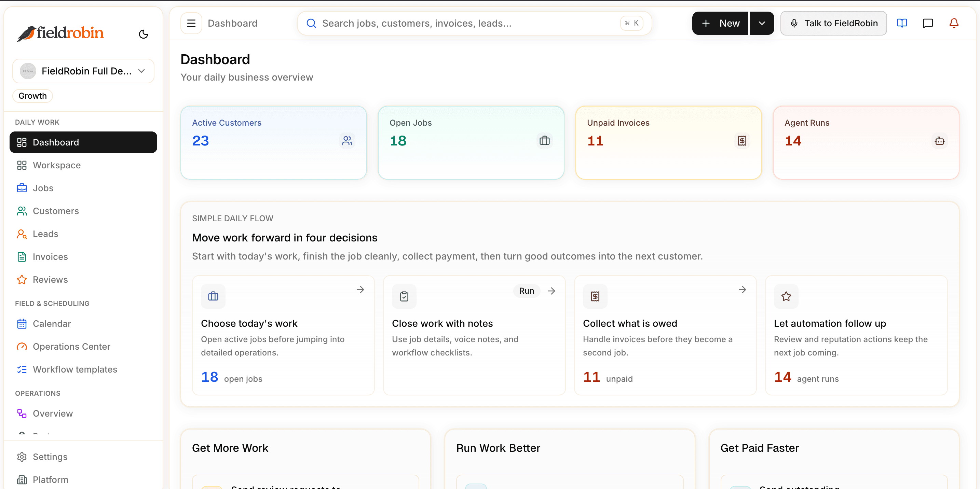Click Talk to FieldRobin button
The image size is (980, 489).
click(x=833, y=23)
